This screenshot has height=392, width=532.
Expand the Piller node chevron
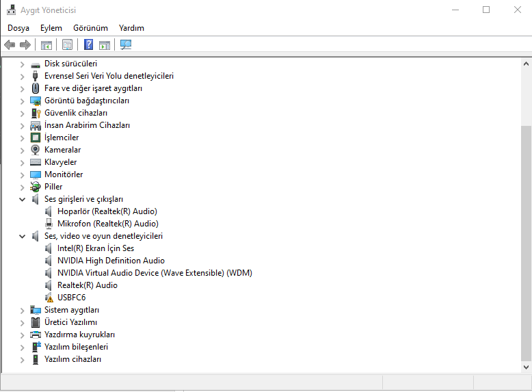(x=23, y=187)
